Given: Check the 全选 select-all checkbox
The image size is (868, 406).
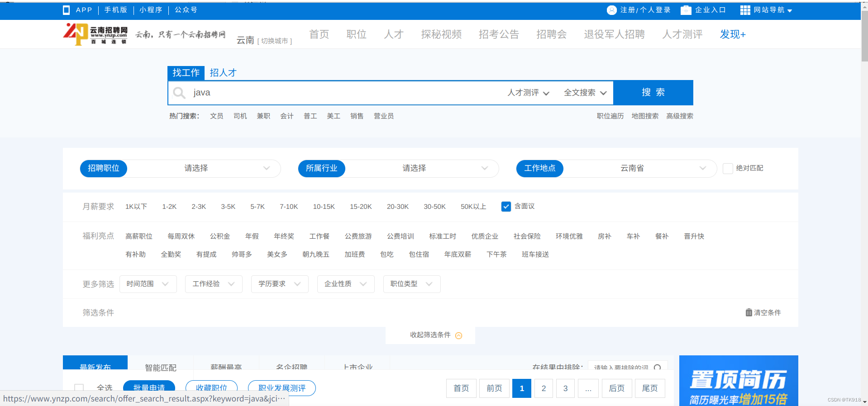Looking at the screenshot, I should pyautogui.click(x=79, y=388).
